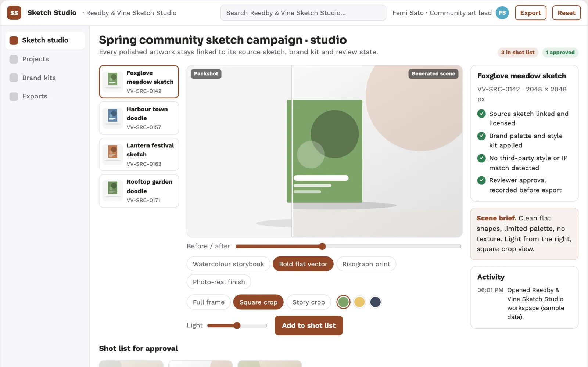
Task: Open the FS user avatar
Action: click(502, 13)
